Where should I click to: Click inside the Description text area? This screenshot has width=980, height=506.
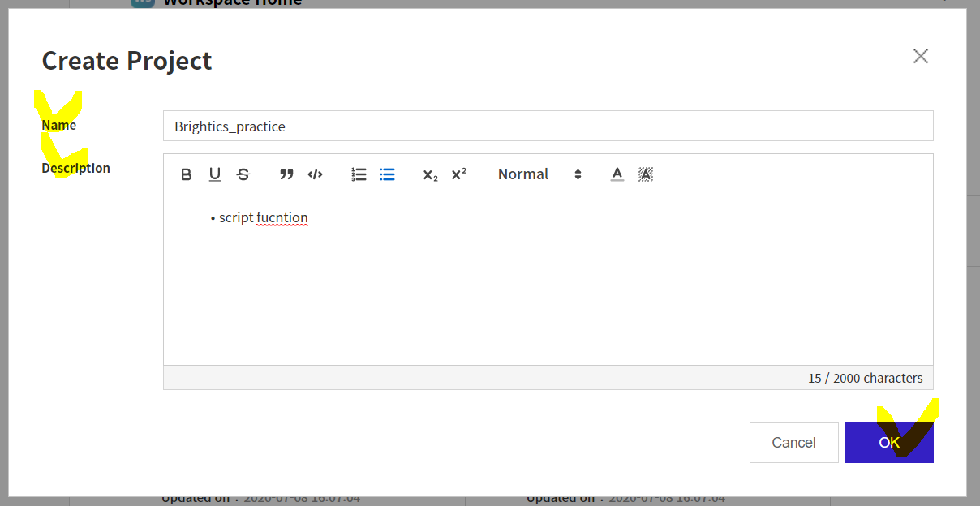548,280
